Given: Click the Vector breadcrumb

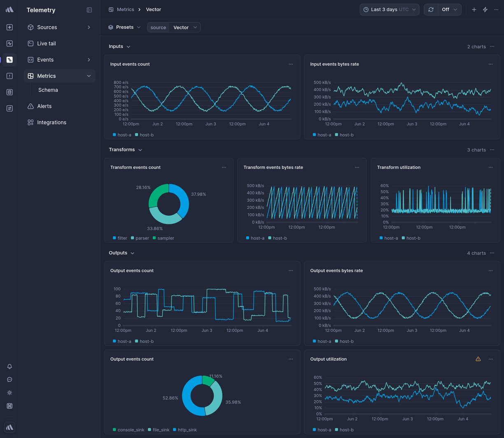Looking at the screenshot, I should [x=154, y=9].
